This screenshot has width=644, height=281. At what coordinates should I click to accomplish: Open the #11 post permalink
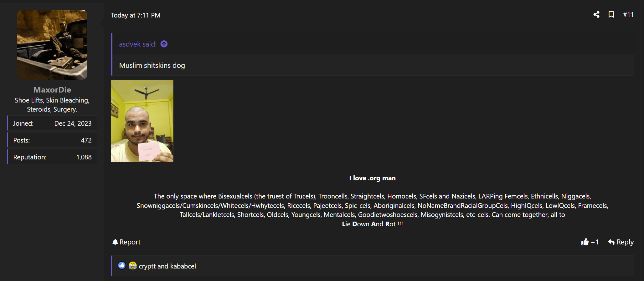point(628,15)
